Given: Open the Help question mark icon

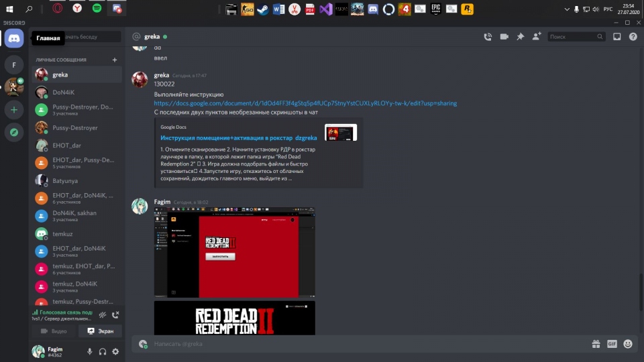Looking at the screenshot, I should pyautogui.click(x=633, y=36).
